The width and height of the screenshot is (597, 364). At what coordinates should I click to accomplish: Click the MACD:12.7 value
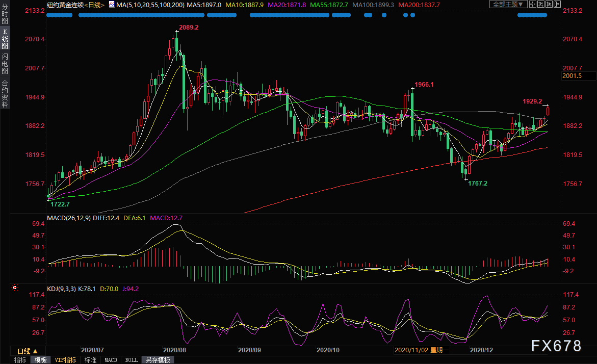tap(166, 218)
